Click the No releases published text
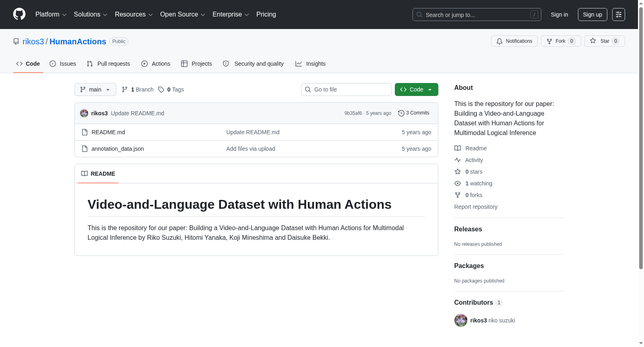 pyautogui.click(x=478, y=244)
